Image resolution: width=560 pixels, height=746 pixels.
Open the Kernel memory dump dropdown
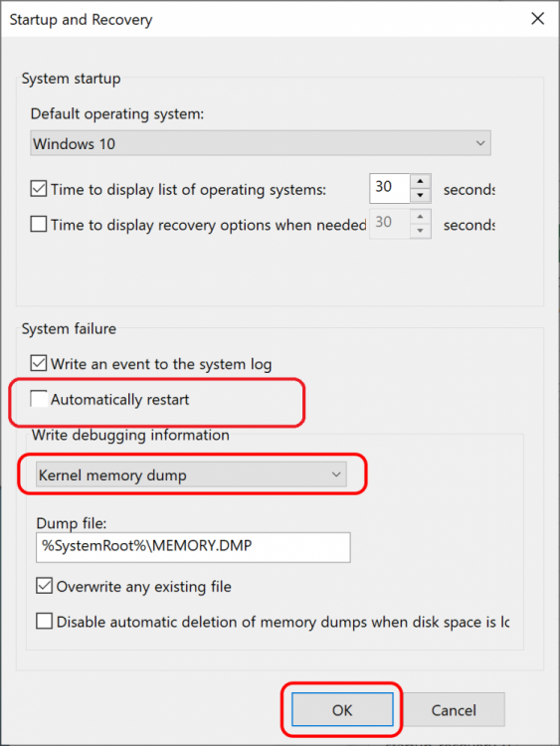click(x=191, y=474)
